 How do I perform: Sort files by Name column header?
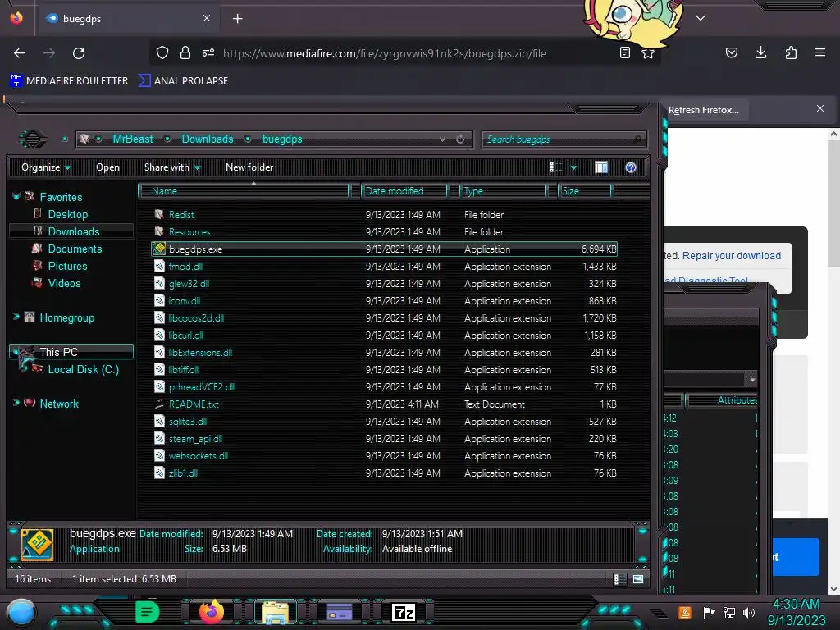(244, 190)
